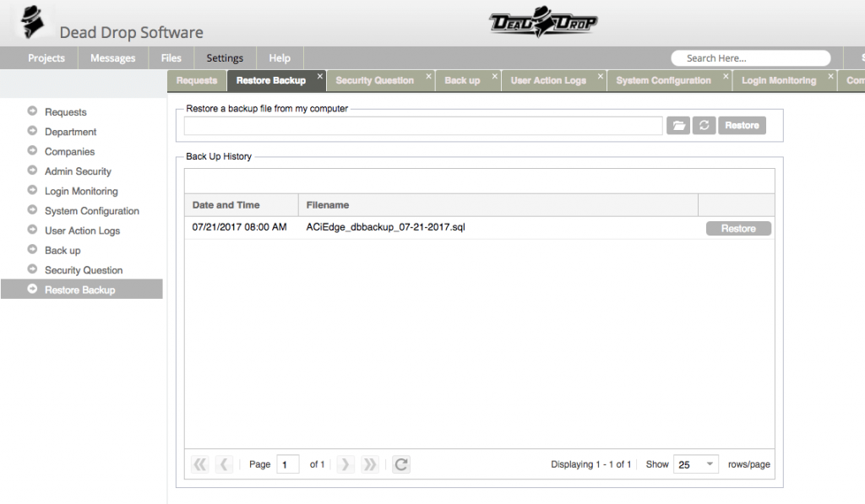Click the next page arrow
Image resolution: width=865 pixels, height=504 pixels.
click(345, 463)
